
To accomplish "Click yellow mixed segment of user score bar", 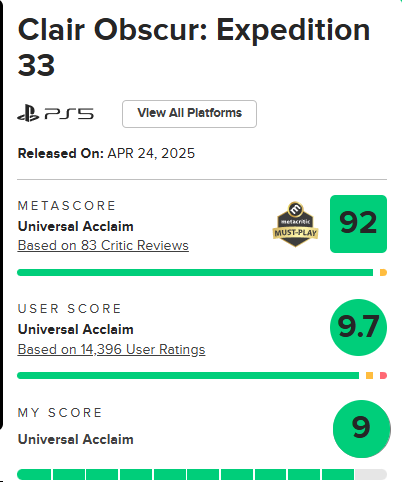I will click(369, 376).
